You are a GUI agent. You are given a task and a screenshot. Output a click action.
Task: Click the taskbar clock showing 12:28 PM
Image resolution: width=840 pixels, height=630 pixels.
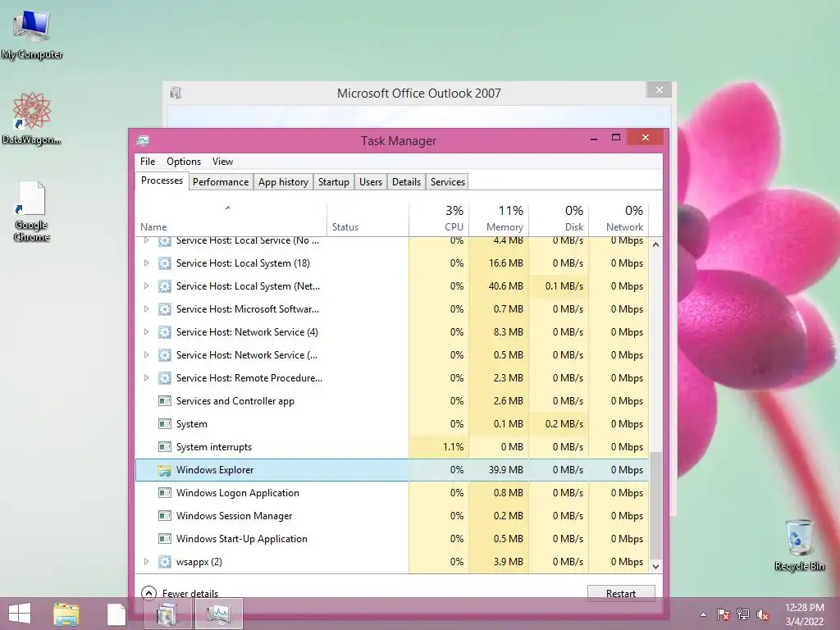(804, 614)
